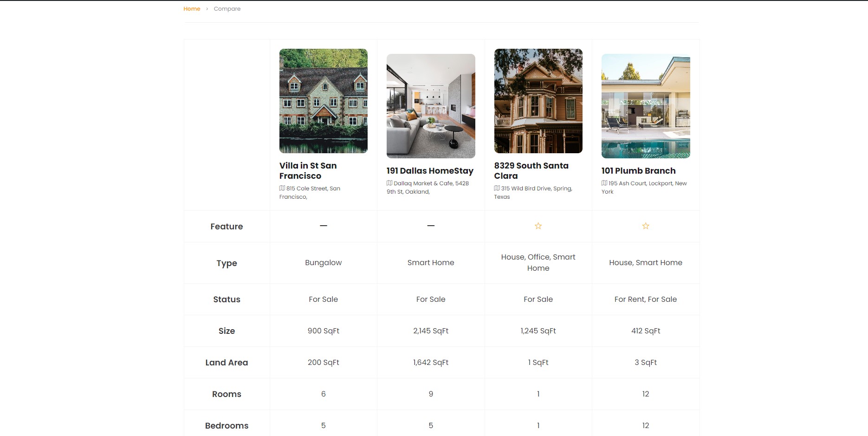The height and width of the screenshot is (436, 868).
Task: Open the Villa in St San Francisco title
Action: [308, 171]
